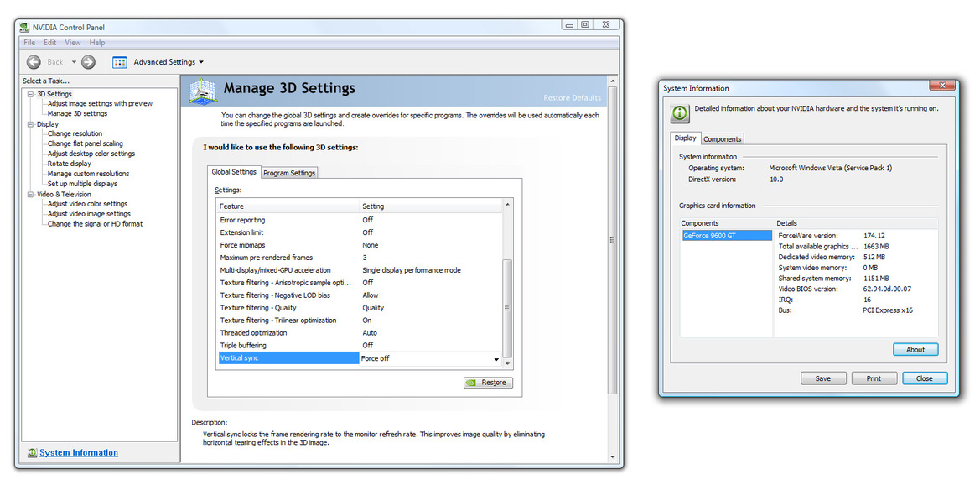
Task: Click the settings list scrollbar thumb
Action: [x=507, y=308]
